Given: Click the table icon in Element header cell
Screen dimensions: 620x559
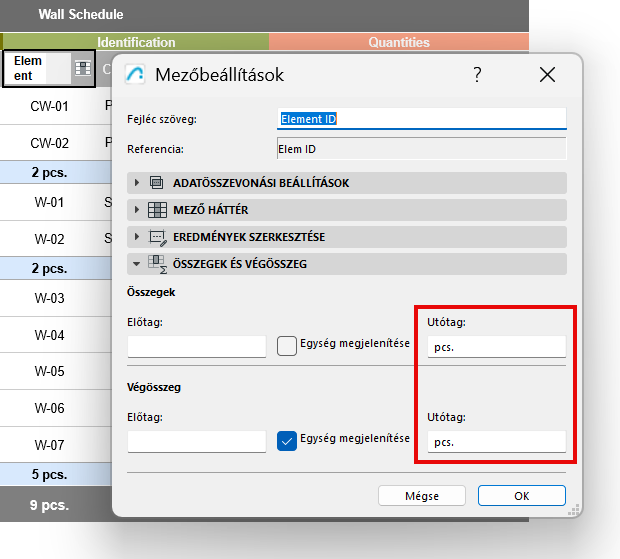Looking at the screenshot, I should click(x=83, y=68).
